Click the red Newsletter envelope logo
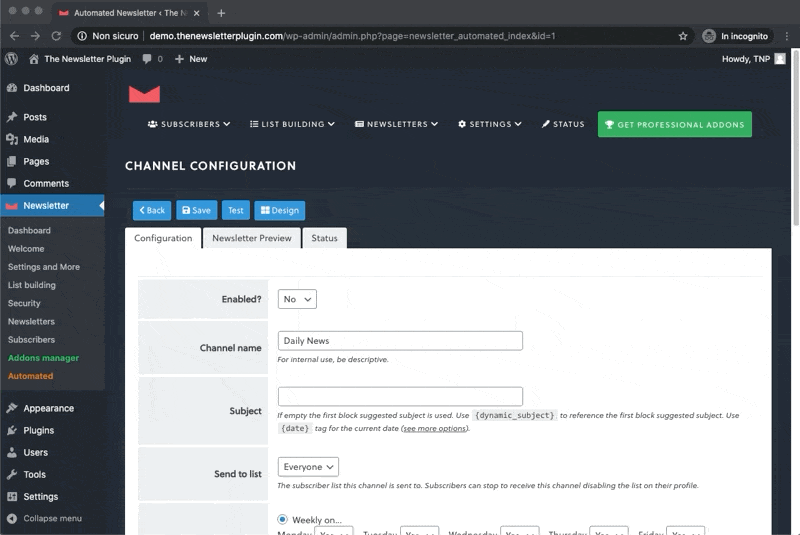The image size is (800, 535). 144,94
